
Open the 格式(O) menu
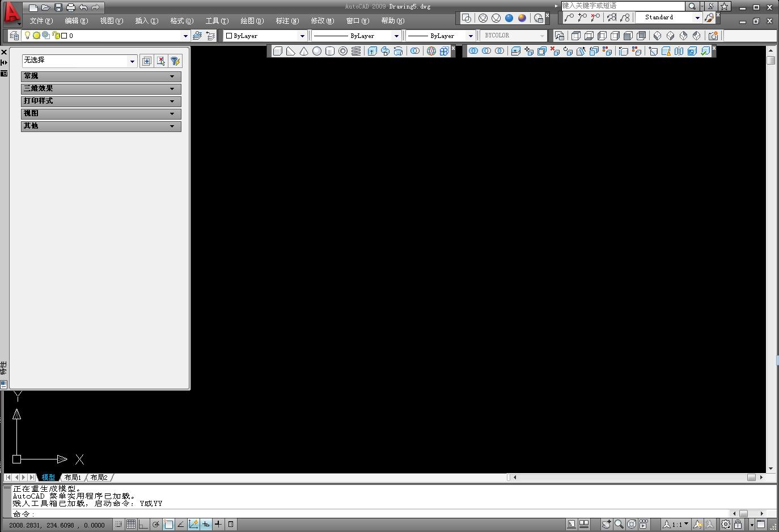tap(182, 21)
